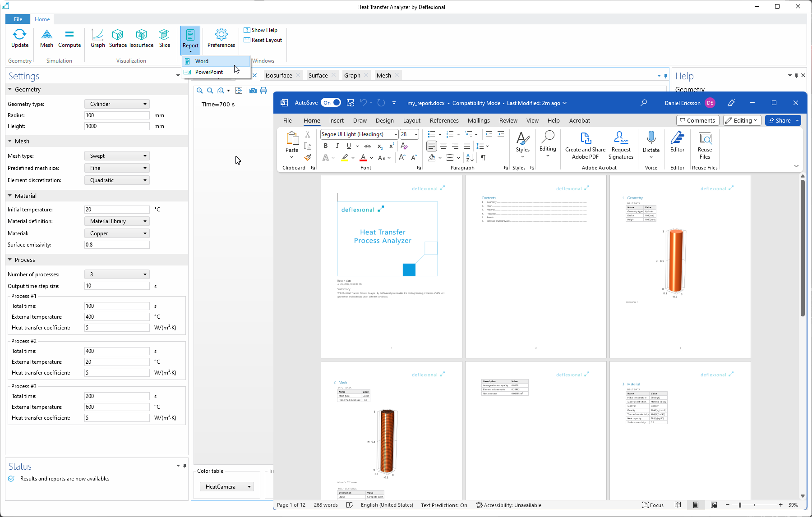Toggle Underline formatting in Word
This screenshot has height=517, width=812.
click(x=349, y=146)
